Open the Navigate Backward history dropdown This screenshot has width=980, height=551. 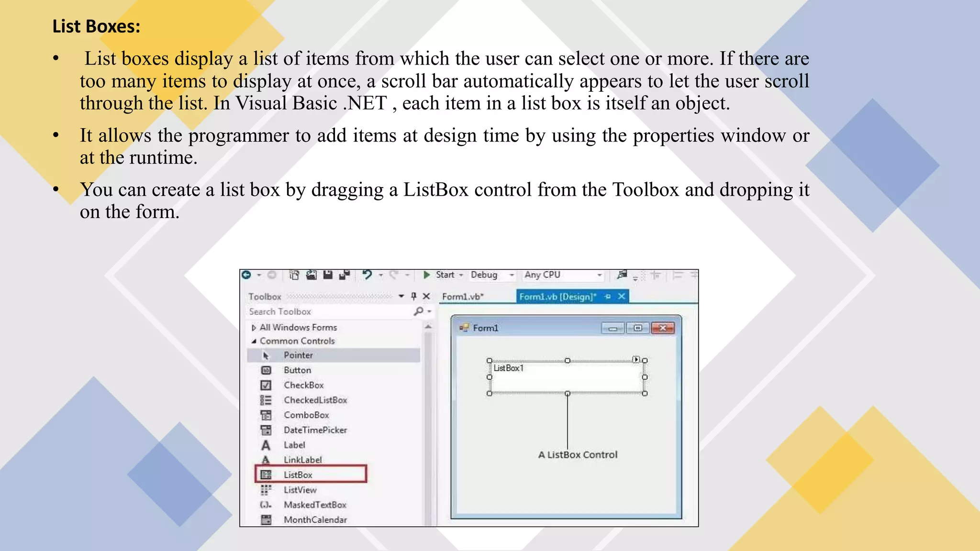[259, 275]
